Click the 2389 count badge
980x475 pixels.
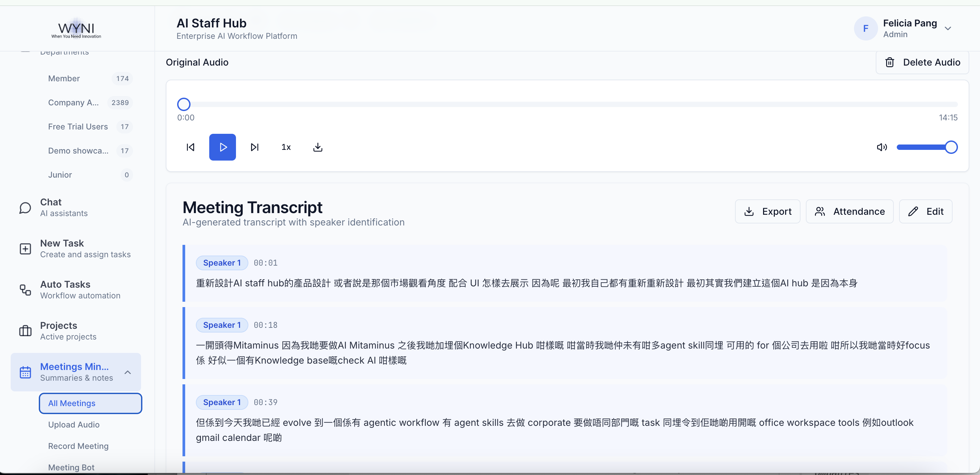tap(120, 102)
